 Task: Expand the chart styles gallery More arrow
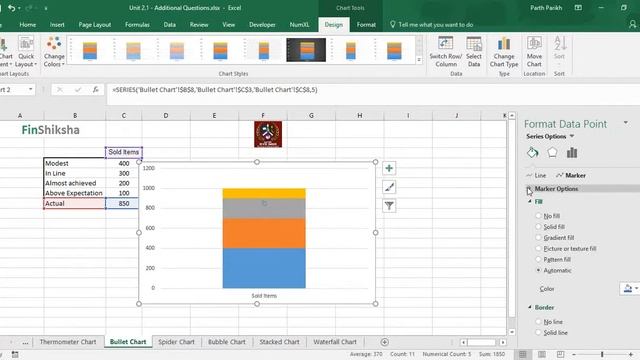coord(419,60)
